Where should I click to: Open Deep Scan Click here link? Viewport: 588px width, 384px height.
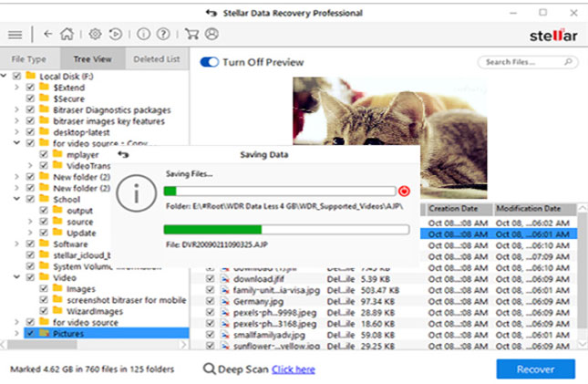click(x=294, y=369)
